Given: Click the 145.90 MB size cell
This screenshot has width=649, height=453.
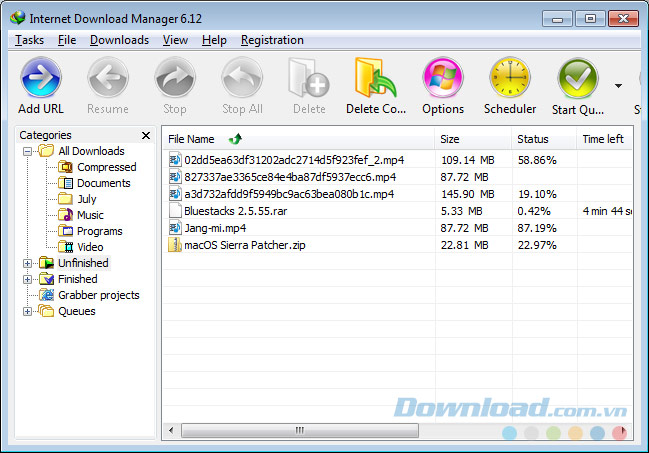Looking at the screenshot, I should (x=468, y=194).
